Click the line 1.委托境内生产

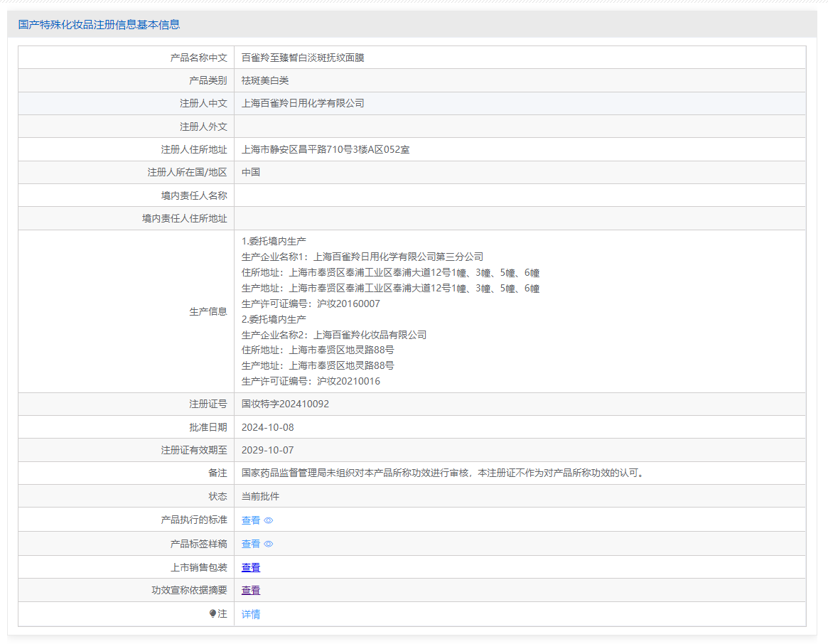pos(274,242)
